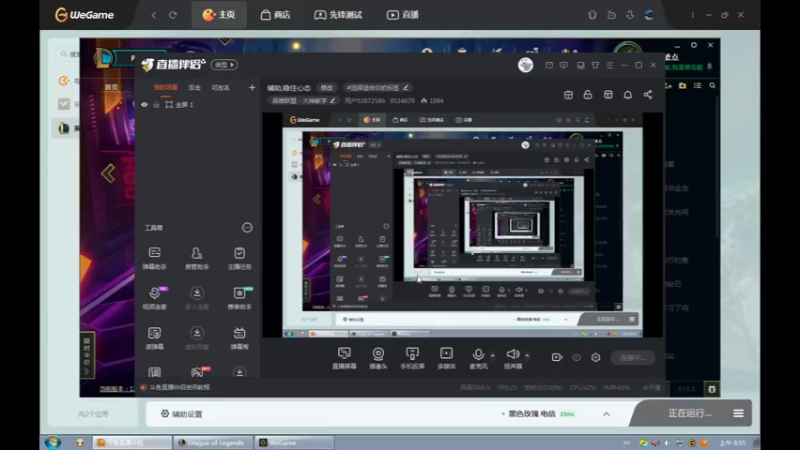Open the mail icon in the 直播伴侣 title bar

pyautogui.click(x=549, y=65)
